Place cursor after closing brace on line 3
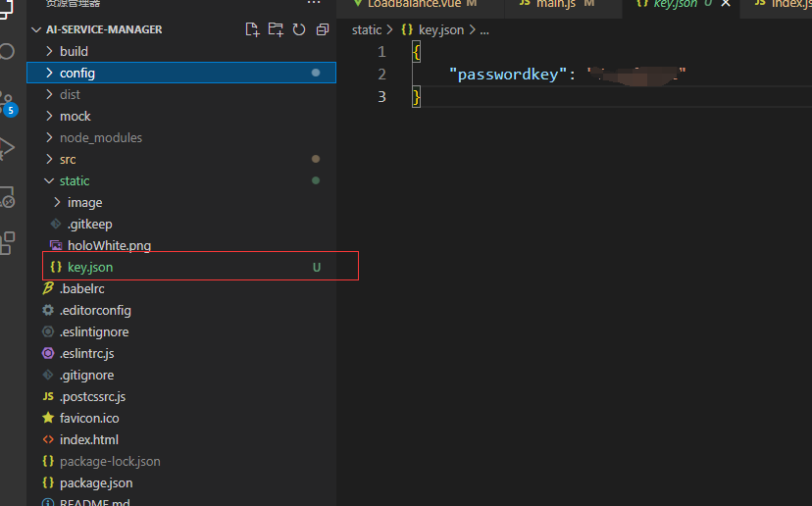Image resolution: width=812 pixels, height=506 pixels. [422, 97]
